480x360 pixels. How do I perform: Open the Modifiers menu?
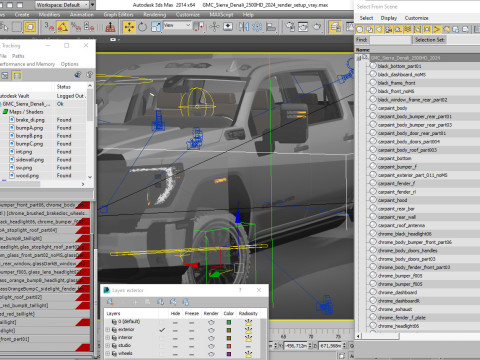pos(49,15)
